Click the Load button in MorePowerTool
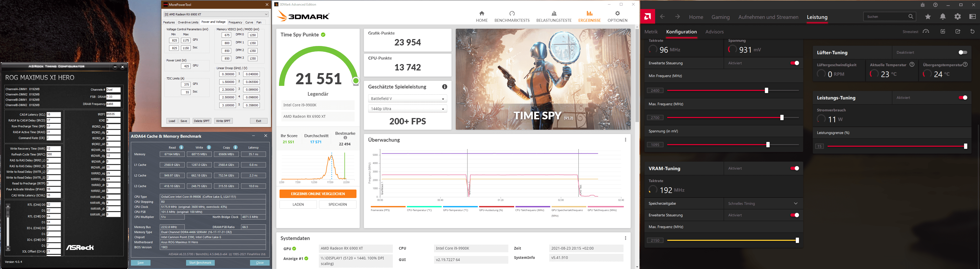The image size is (980, 269). tap(172, 121)
